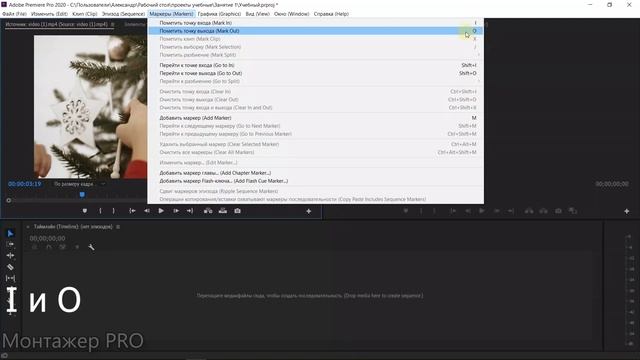Select the Slip tool

[x=10, y=278]
